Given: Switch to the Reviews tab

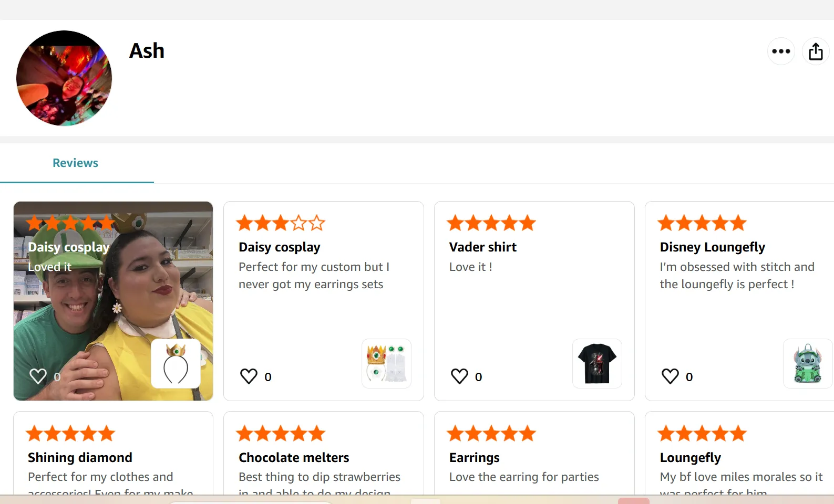Looking at the screenshot, I should click(x=75, y=163).
